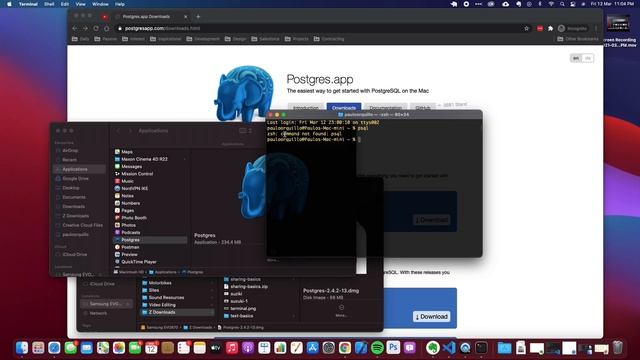Open Apple TV from the Dock
Image resolution: width=640 pixels, height=360 pixels.
click(x=216, y=348)
